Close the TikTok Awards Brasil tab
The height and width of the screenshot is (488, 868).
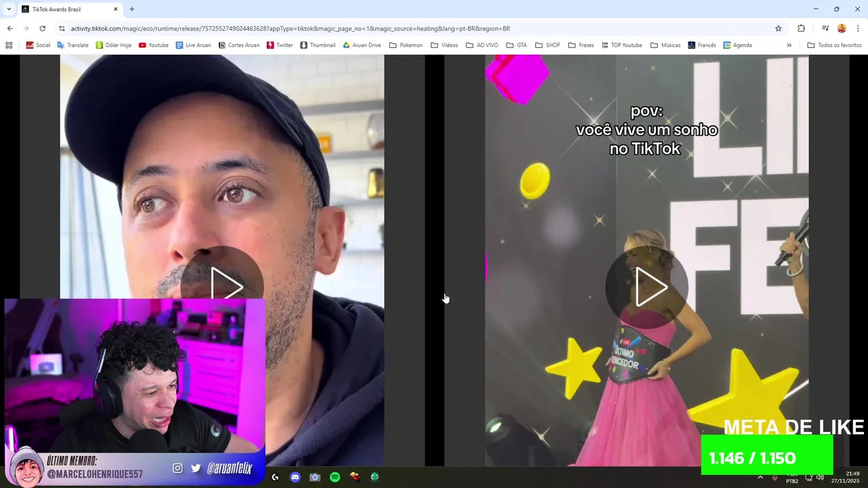click(115, 9)
